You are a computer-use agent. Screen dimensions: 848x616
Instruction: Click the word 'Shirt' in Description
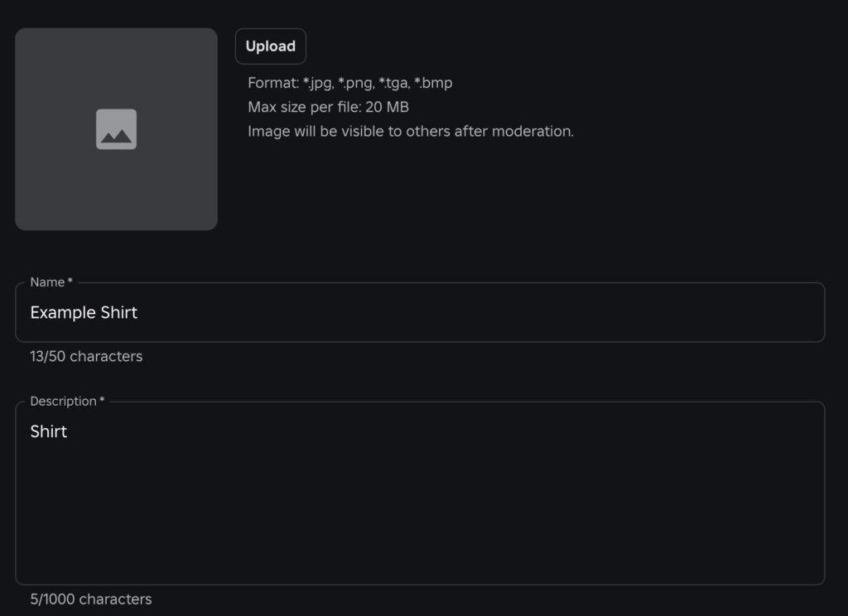tap(49, 431)
